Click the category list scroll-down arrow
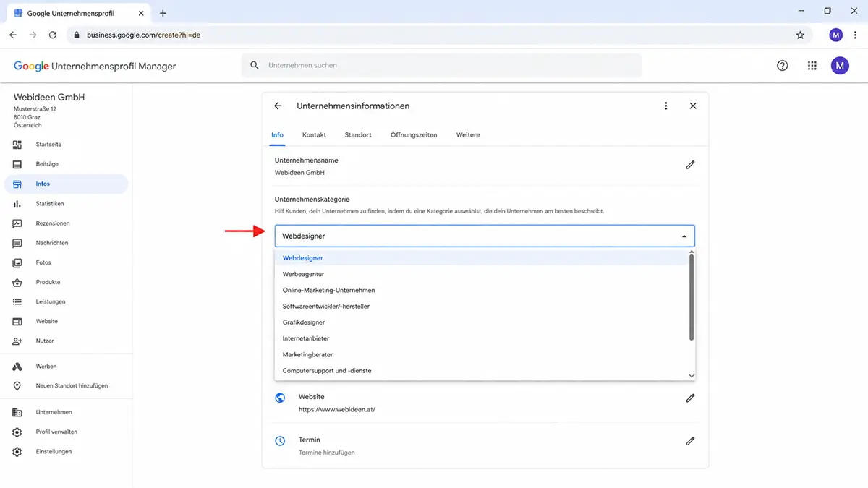 692,376
